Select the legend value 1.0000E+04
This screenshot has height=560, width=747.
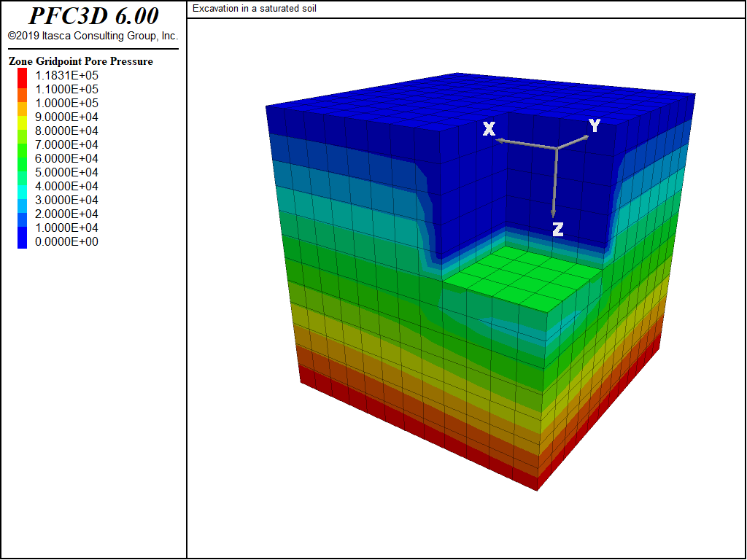(66, 227)
